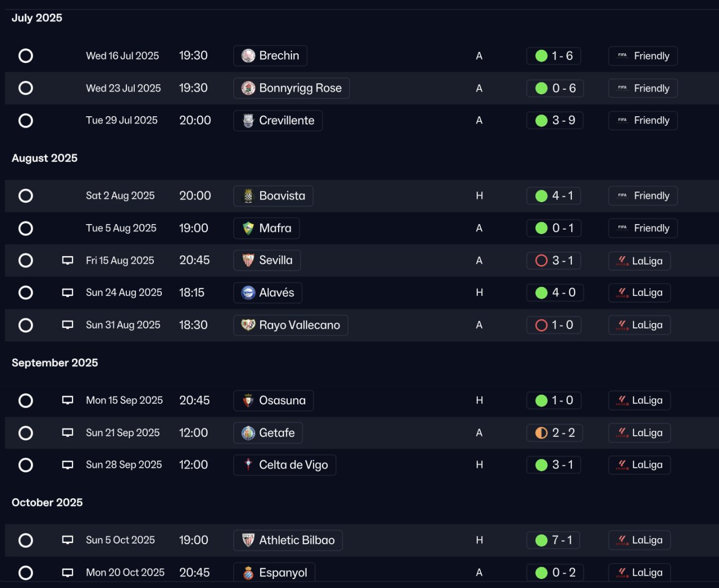Click the September 2025 month heading
This screenshot has height=588, width=719.
click(x=55, y=363)
